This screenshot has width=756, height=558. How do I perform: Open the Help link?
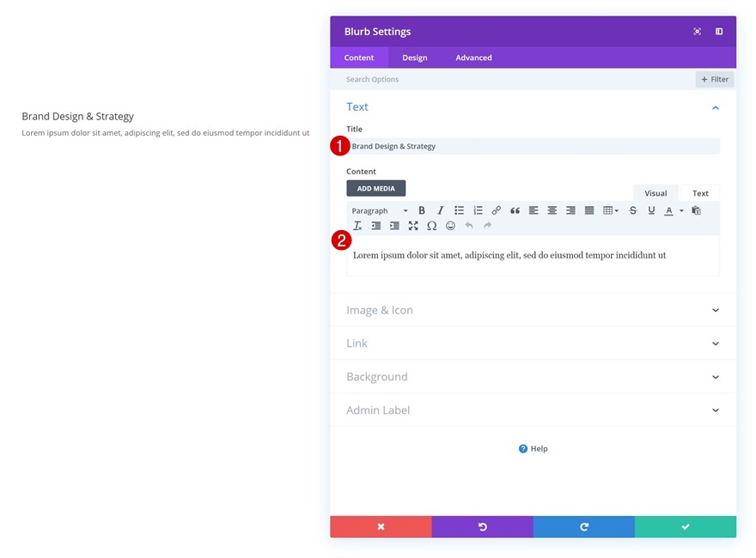pos(533,449)
